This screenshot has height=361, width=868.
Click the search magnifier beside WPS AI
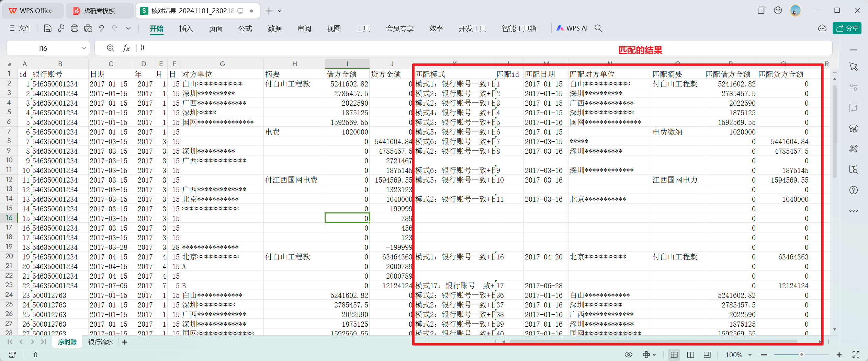tap(598, 28)
